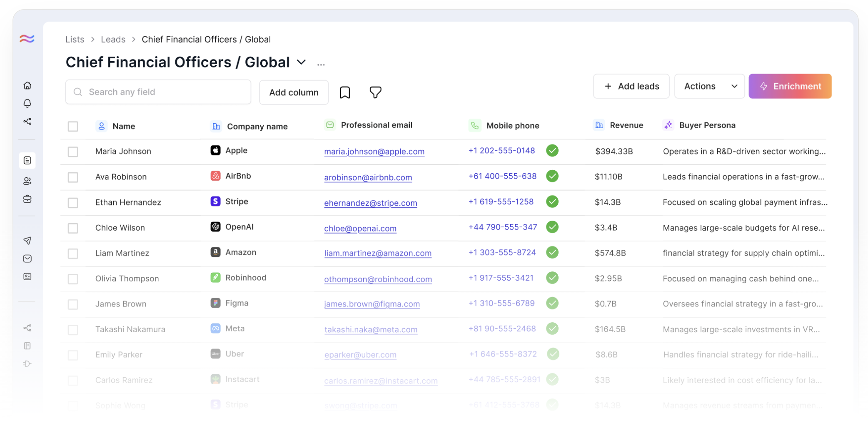Open the filter funnel icon
868x423 pixels.
point(375,92)
